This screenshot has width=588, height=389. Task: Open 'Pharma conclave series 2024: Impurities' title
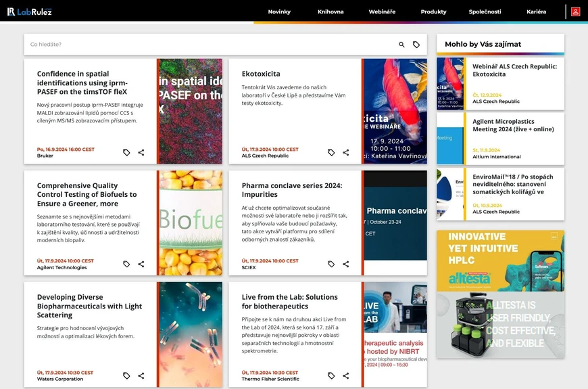coord(292,190)
